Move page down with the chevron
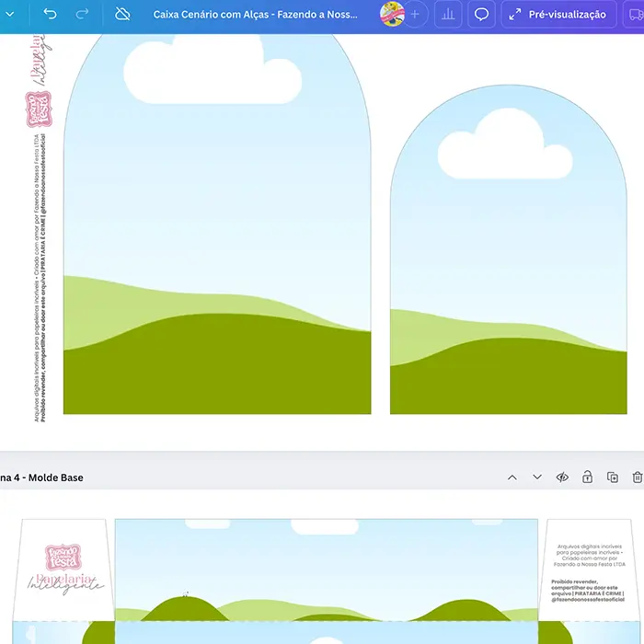Image resolution: width=644 pixels, height=644 pixels. coord(537,477)
